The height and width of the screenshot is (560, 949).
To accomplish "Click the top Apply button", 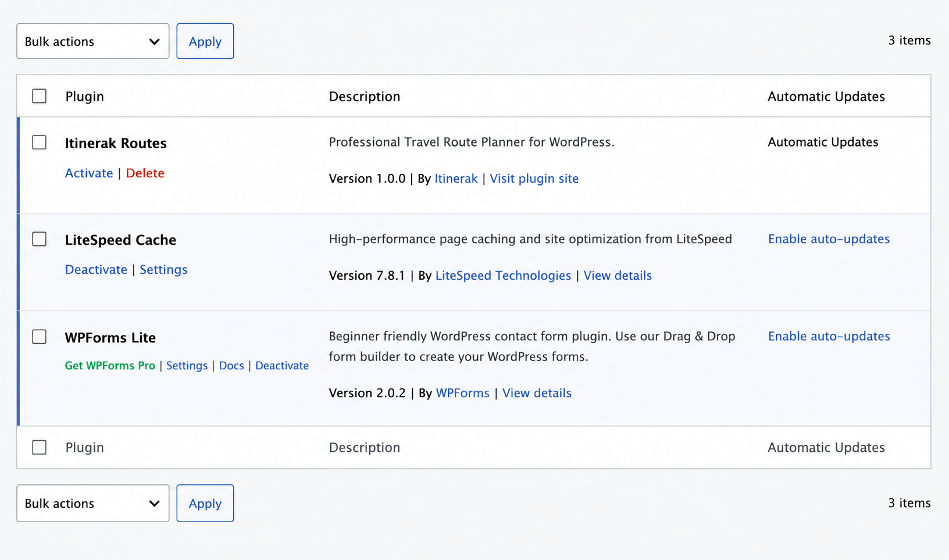I will (205, 41).
